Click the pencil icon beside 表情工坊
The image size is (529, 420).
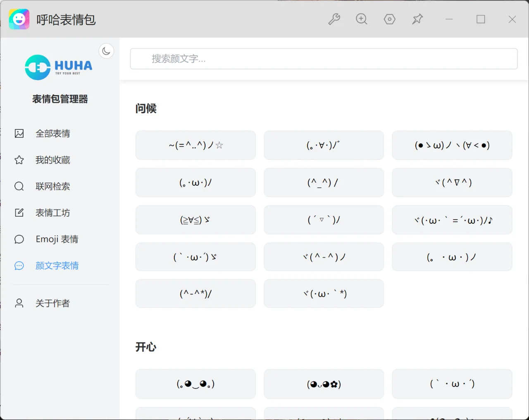point(19,212)
